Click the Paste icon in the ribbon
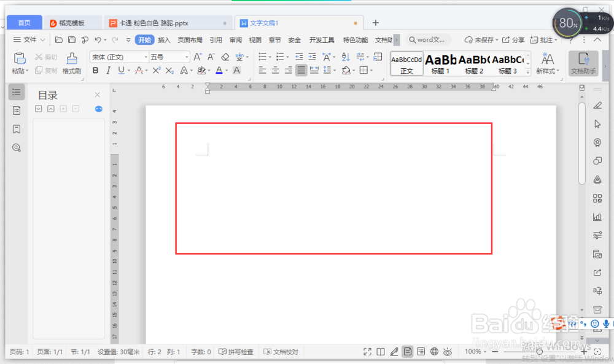Viewport: 614px width, 364px height. (20, 59)
